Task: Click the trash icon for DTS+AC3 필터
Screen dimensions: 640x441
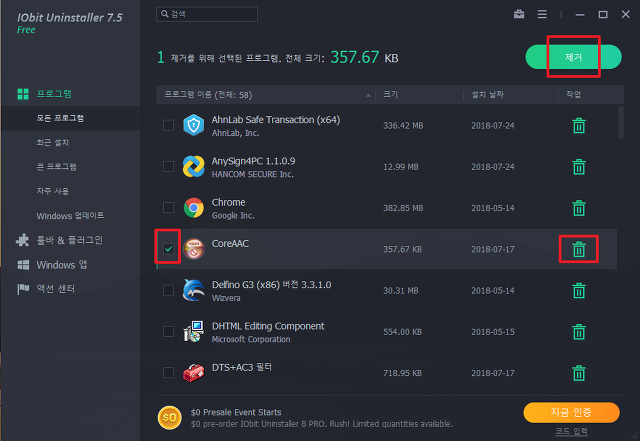Action: point(579,373)
